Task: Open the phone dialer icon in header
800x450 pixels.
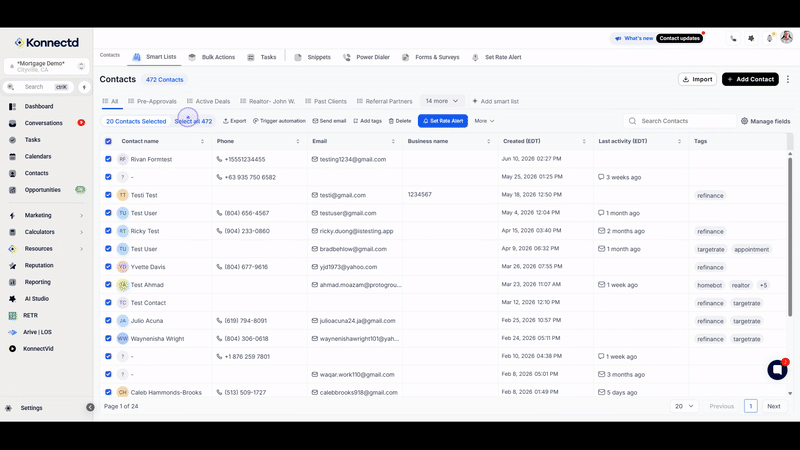Action: [x=733, y=38]
